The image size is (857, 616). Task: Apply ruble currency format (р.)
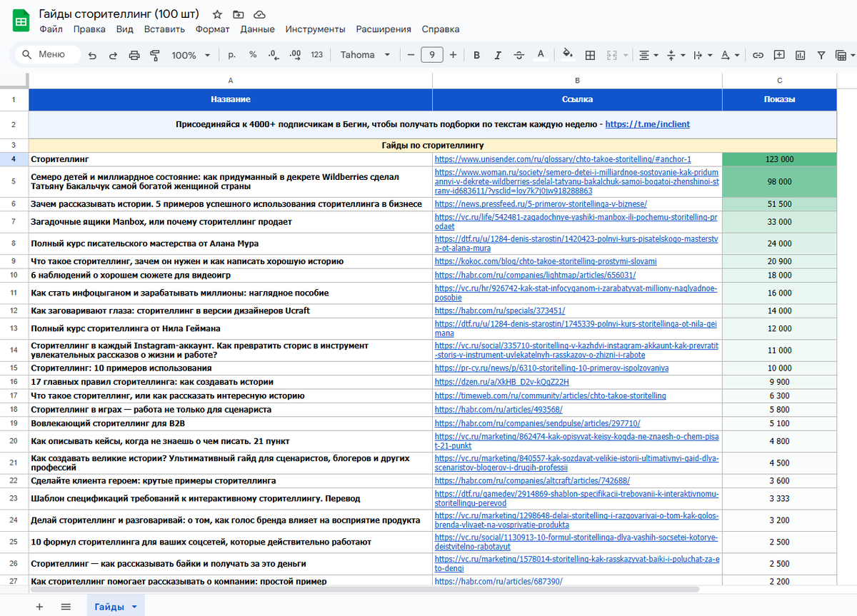click(x=232, y=55)
